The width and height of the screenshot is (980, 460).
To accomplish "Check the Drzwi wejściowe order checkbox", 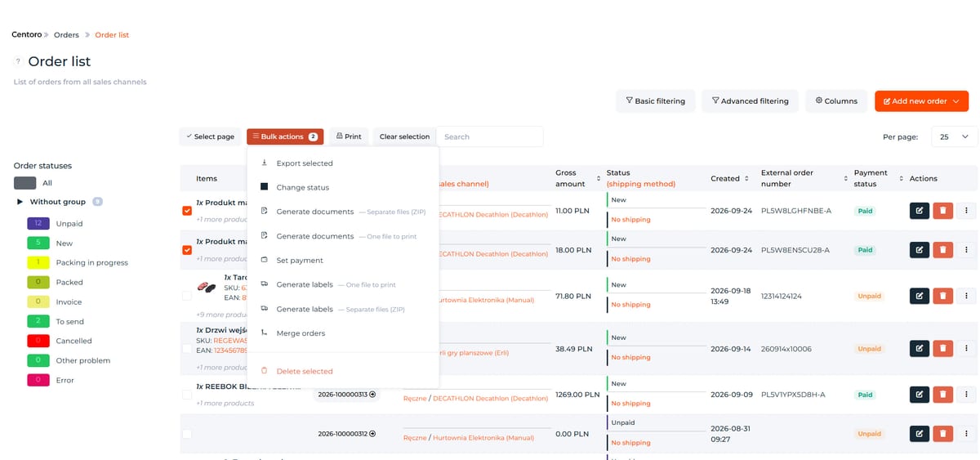I will pyautogui.click(x=187, y=349).
